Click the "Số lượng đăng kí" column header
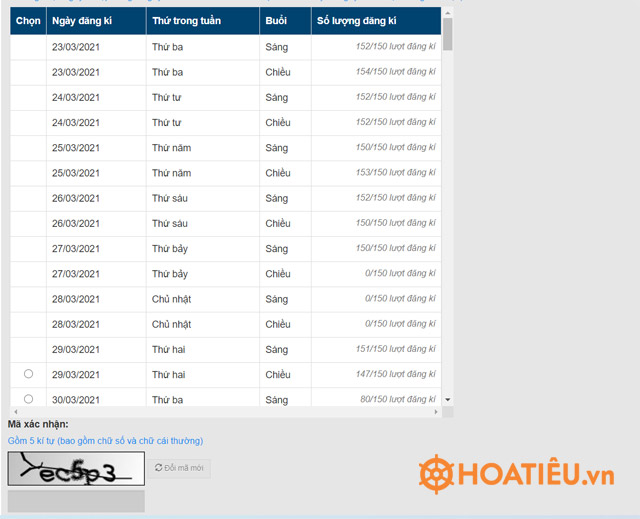The width and height of the screenshot is (640, 519). 375,21
